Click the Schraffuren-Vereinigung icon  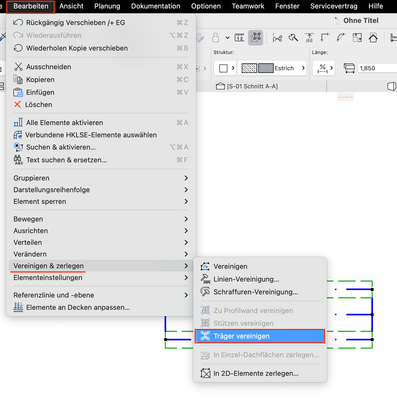[x=205, y=292]
